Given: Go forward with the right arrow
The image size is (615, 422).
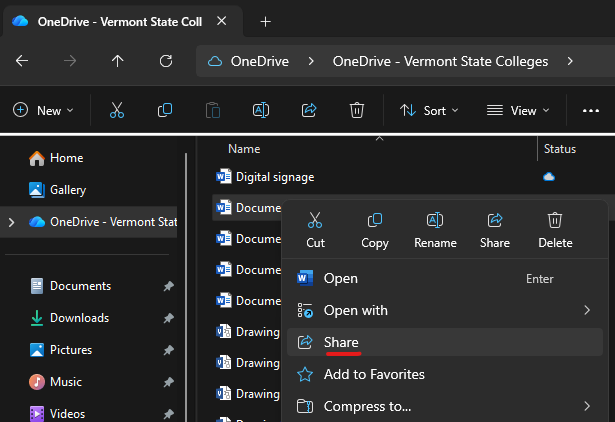Looking at the screenshot, I should (x=70, y=61).
